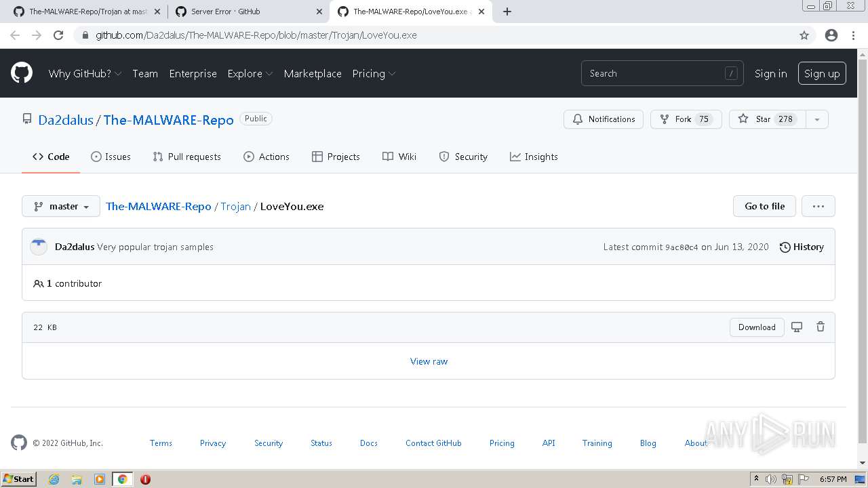Open master branch dropdown

tap(61, 206)
